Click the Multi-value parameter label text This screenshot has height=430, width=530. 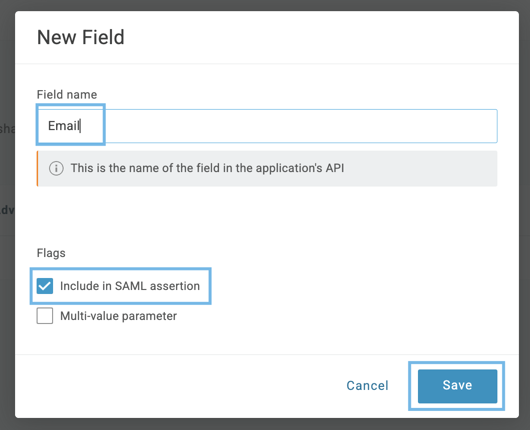[118, 316]
